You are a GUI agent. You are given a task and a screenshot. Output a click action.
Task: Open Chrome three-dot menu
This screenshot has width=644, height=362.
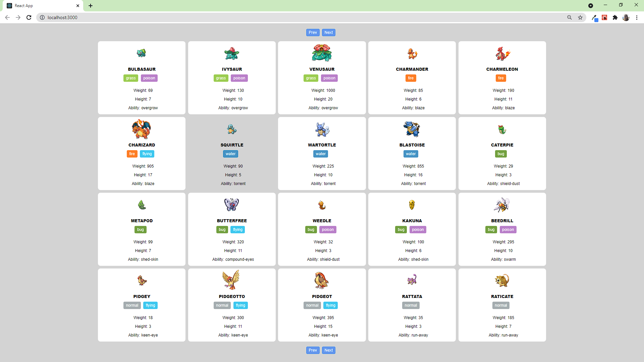(x=637, y=17)
